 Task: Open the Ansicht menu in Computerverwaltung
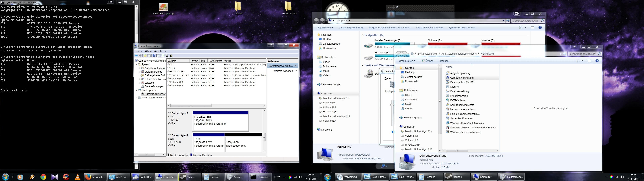coord(158,51)
